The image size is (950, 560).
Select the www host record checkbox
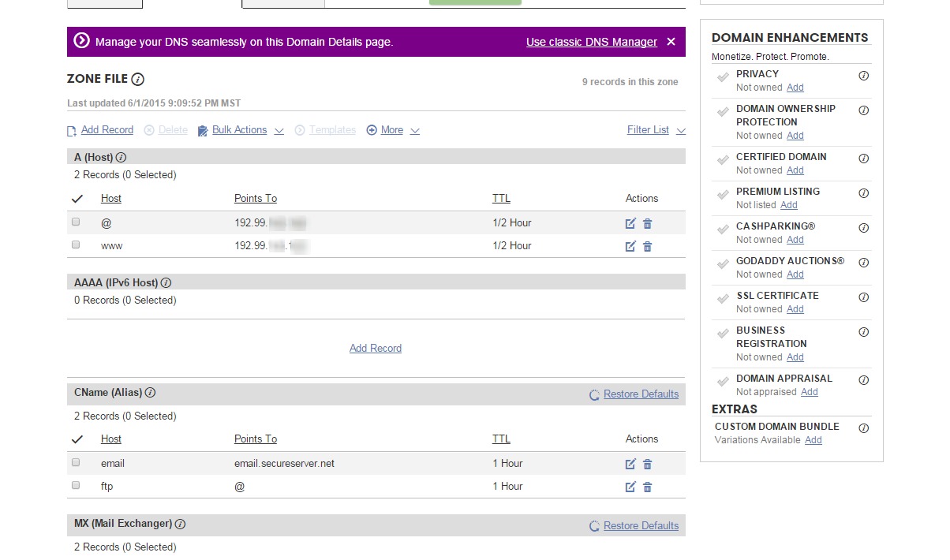(76, 245)
